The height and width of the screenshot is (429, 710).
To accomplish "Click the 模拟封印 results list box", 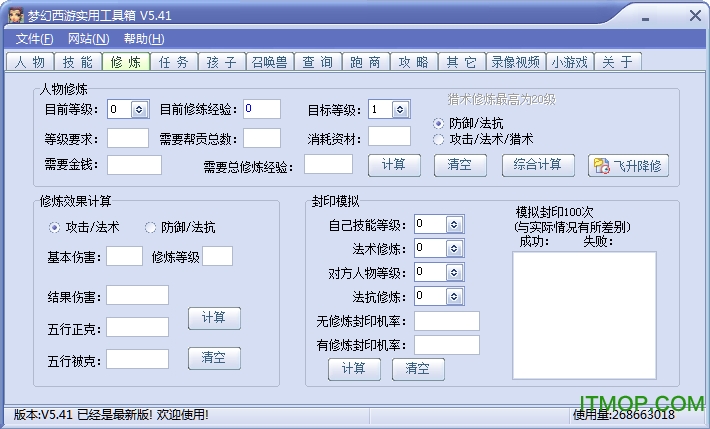I will [x=585, y=315].
